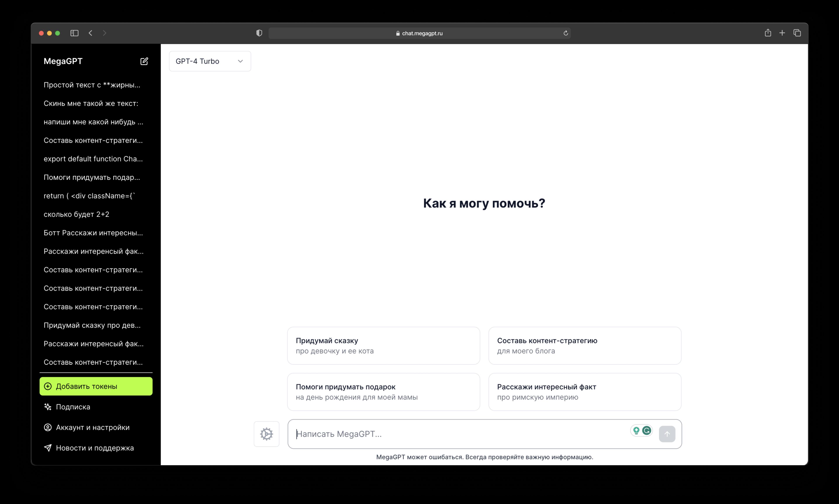Open Новости и поддержка
The height and width of the screenshot is (504, 839).
click(96, 448)
